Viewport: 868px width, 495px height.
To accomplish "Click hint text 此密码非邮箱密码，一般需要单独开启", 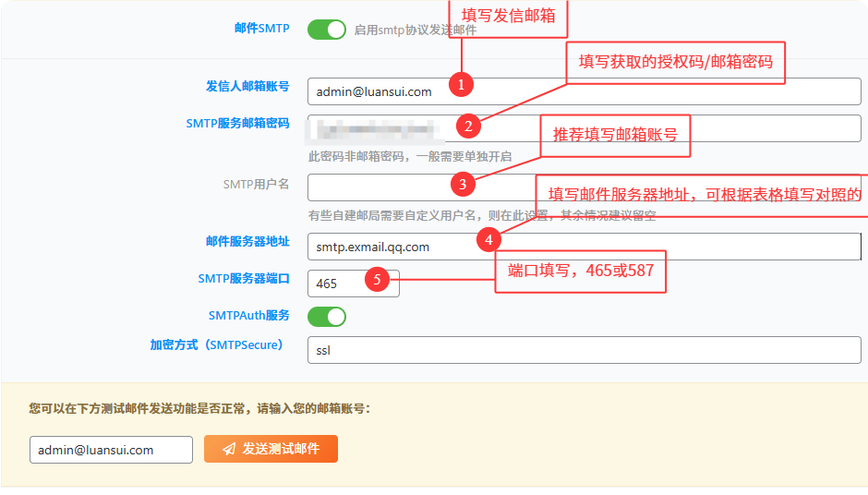I will click(x=410, y=157).
